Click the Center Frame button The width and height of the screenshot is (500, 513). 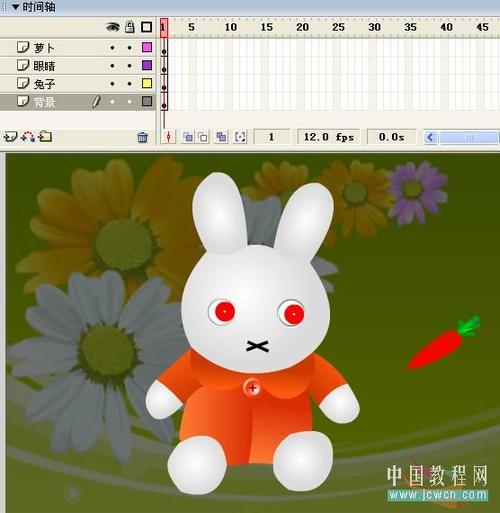click(169, 137)
